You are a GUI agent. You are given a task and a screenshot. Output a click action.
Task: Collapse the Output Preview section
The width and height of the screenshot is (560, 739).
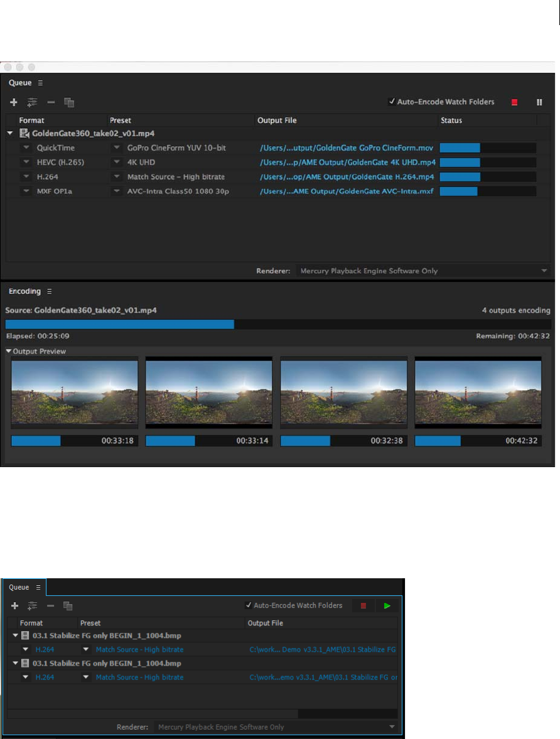pos(9,351)
